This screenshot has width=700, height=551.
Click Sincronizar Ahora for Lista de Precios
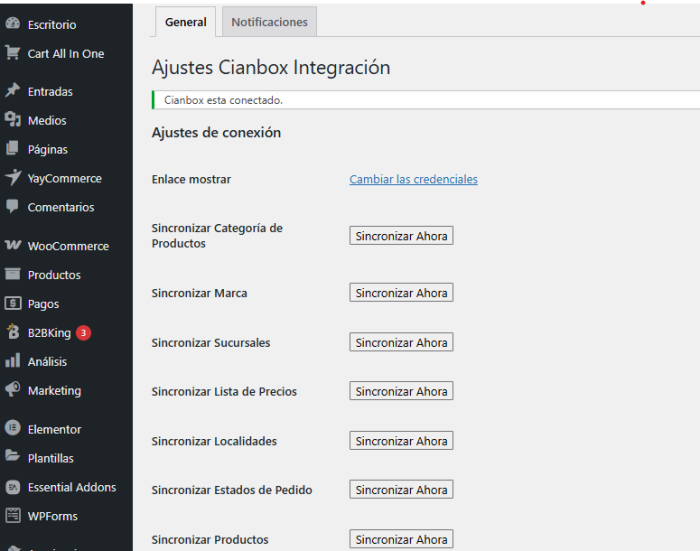pyautogui.click(x=401, y=391)
